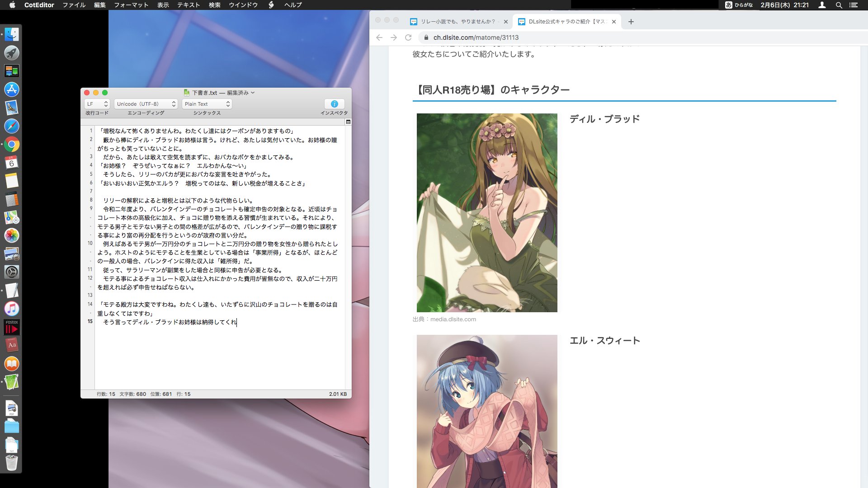
Task: Open the ひらがな input source menu
Action: tap(739, 5)
